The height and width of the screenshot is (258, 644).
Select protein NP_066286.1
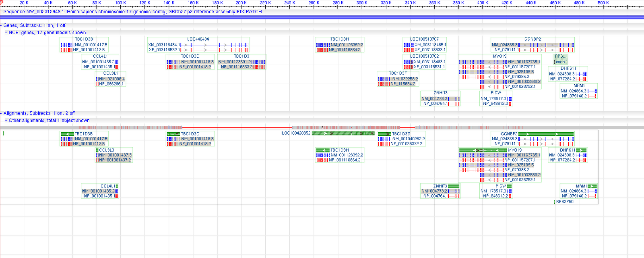pos(111,84)
